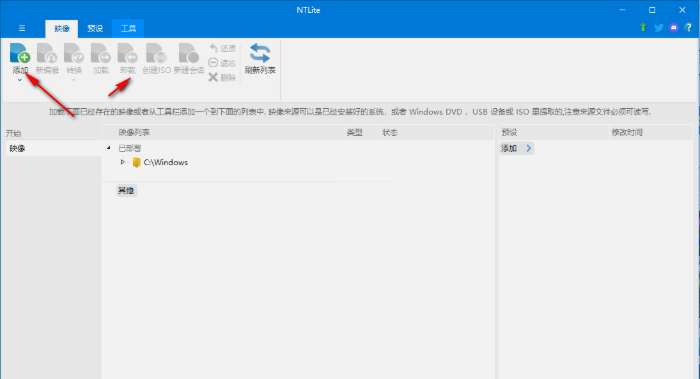The image size is (700, 379).
Task: Expand the C:\Windows tree node
Action: click(x=122, y=162)
